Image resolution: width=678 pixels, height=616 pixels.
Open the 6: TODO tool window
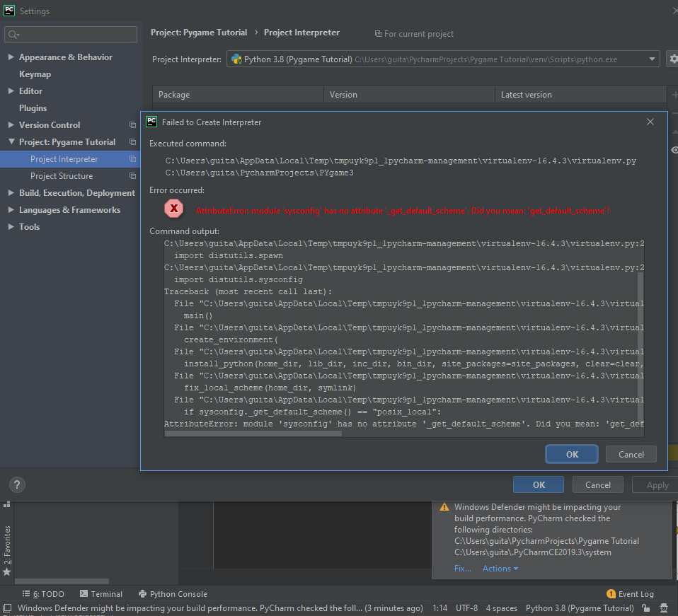point(42,593)
